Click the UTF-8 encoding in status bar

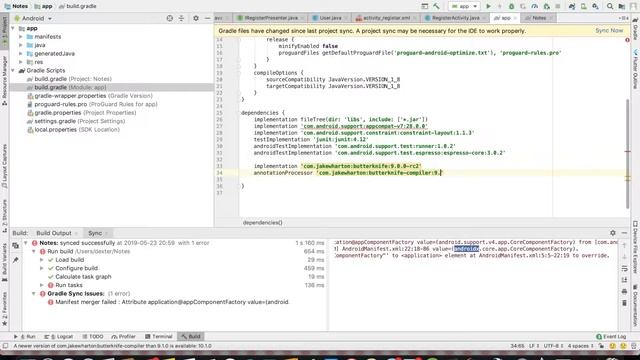[553, 346]
